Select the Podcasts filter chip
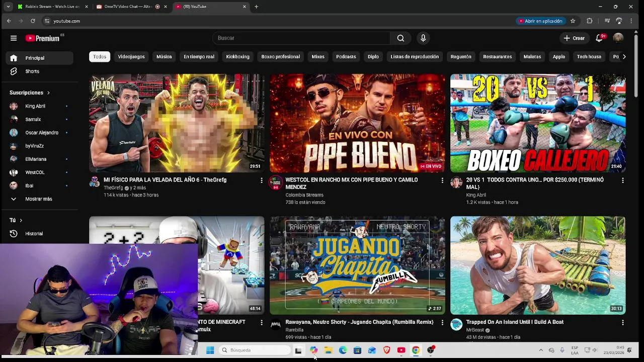Viewport: 644px width, 362px height. pos(346,57)
